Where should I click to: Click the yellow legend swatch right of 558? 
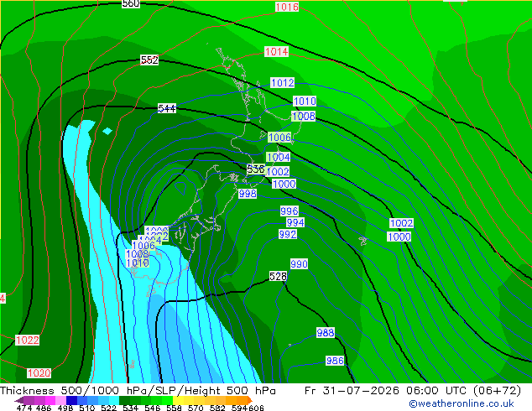pos(178,400)
